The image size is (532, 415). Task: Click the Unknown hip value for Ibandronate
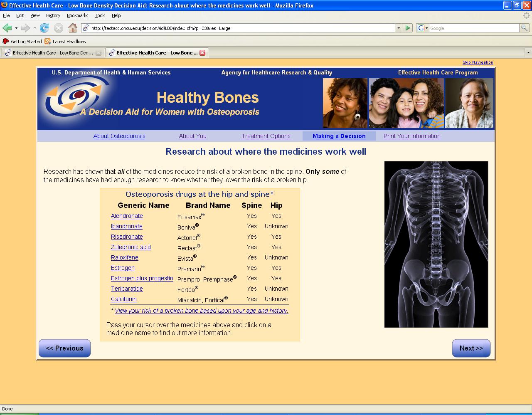tap(276, 226)
